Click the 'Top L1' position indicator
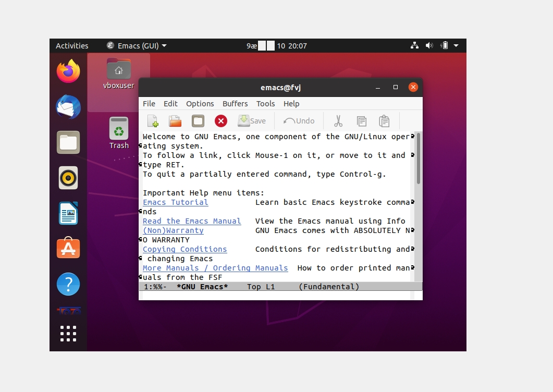The image size is (553, 392). 261,287
